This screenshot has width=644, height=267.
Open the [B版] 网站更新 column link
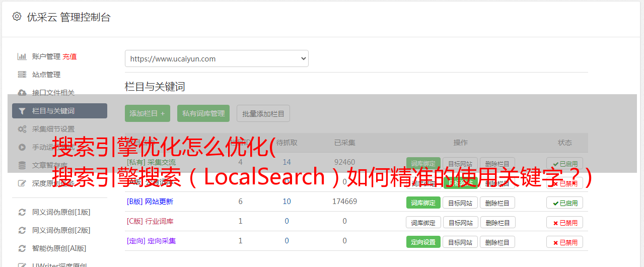150,202
